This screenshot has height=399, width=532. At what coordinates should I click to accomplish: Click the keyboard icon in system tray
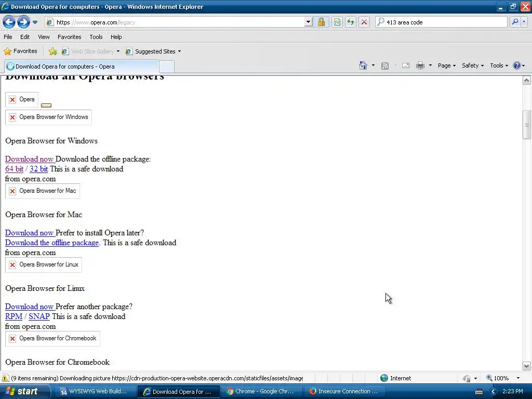(x=478, y=392)
